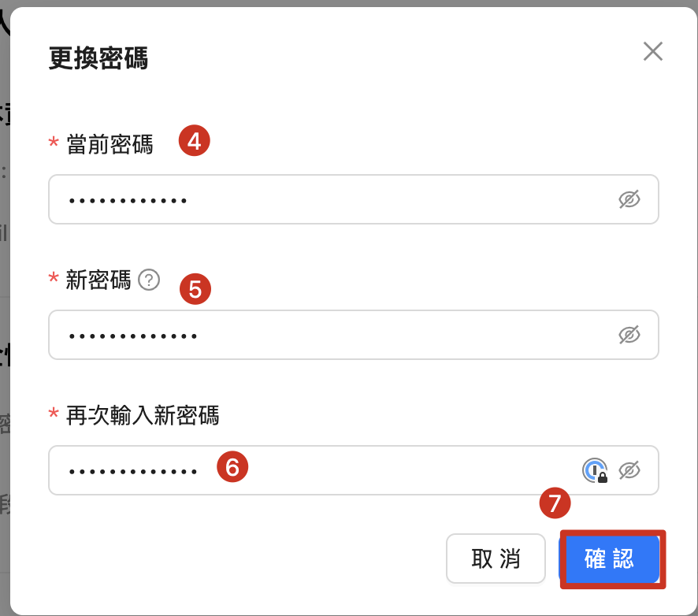Click the 取消 button
Image resolution: width=698 pixels, height=616 pixels.
(x=496, y=558)
